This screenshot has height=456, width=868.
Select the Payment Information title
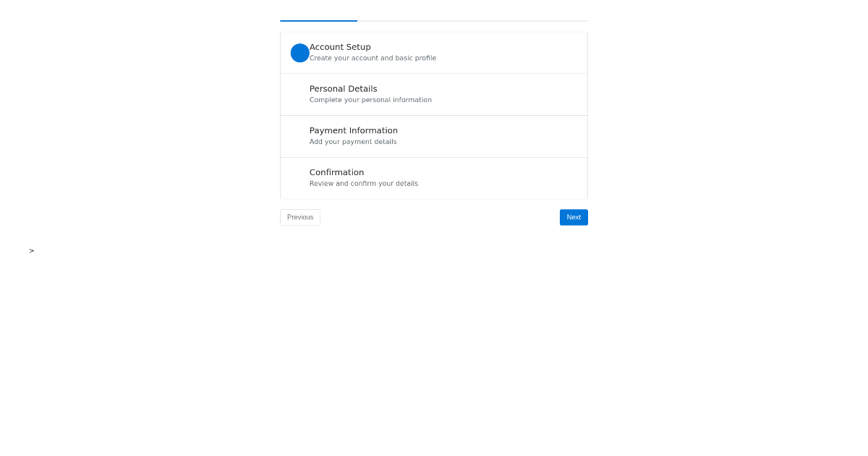[353, 130]
